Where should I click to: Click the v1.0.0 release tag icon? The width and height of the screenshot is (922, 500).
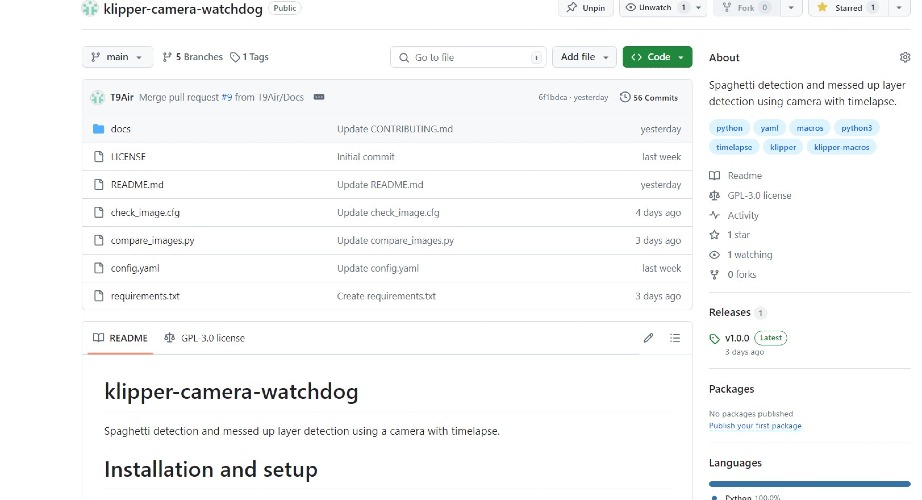click(x=714, y=338)
